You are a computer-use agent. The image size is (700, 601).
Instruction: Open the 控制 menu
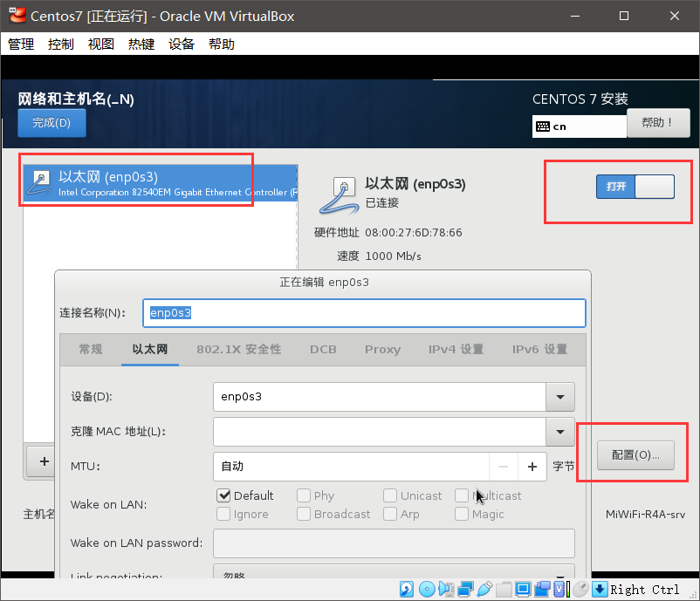61,44
